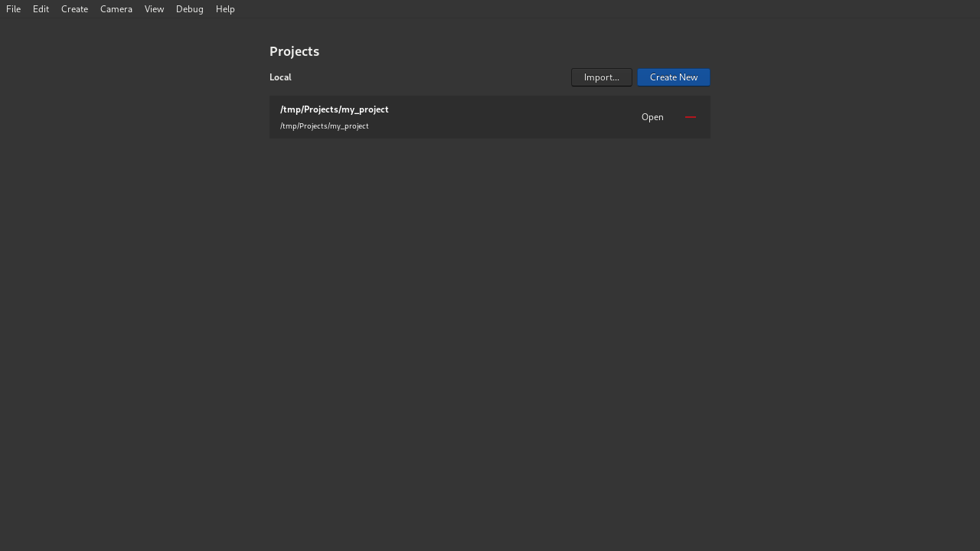Open the Edit menu

pos(40,9)
